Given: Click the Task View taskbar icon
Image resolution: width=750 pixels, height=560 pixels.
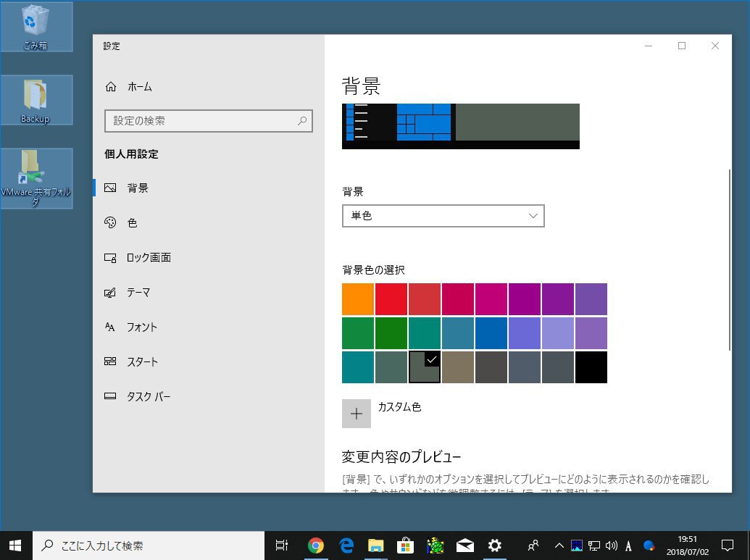Looking at the screenshot, I should click(x=282, y=546).
